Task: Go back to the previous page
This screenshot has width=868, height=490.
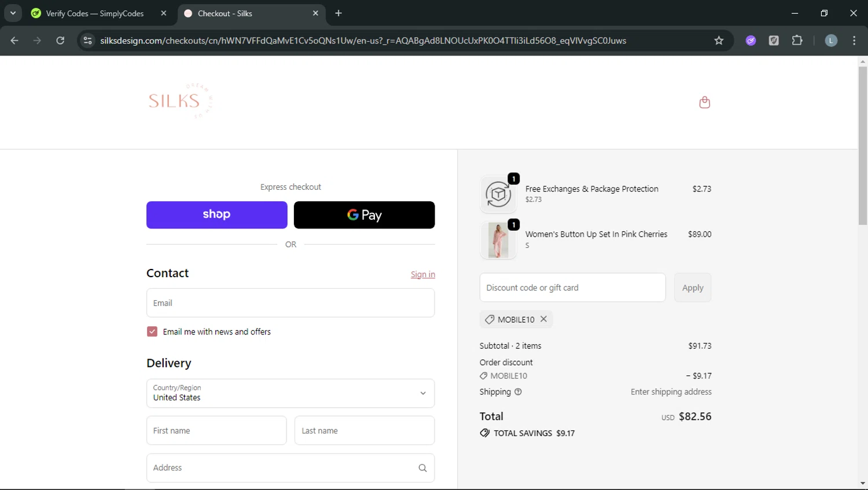Action: [14, 40]
